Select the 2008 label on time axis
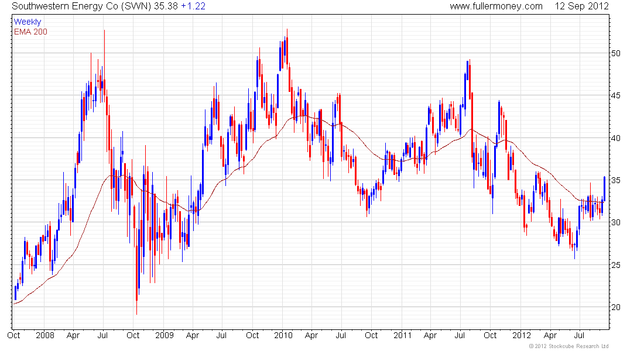The width and height of the screenshot is (644, 351). coord(44,336)
